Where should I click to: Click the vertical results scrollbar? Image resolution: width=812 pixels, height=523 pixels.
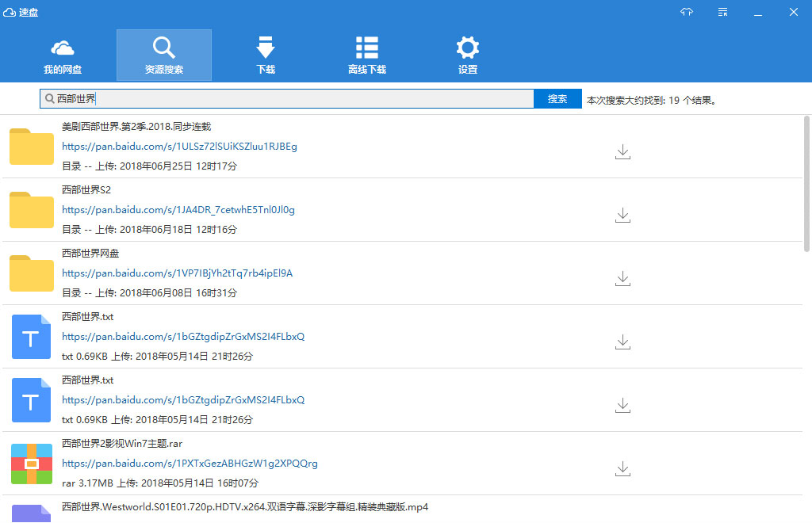806,184
